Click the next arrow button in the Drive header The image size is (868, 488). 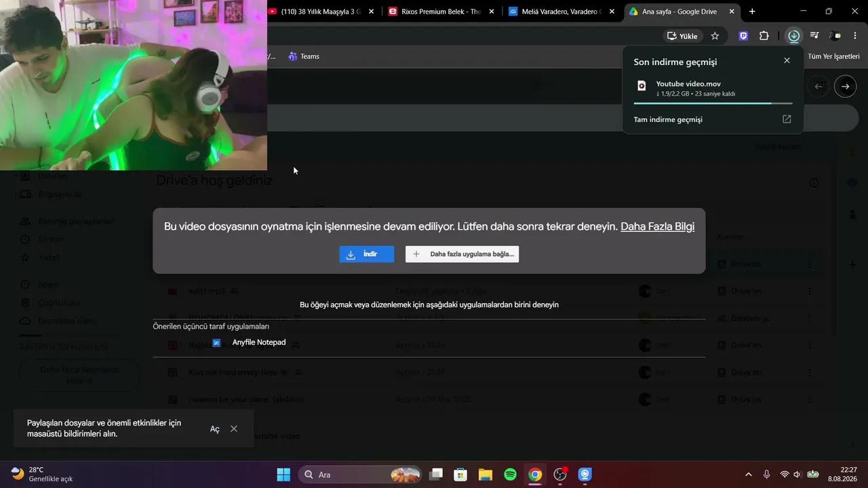click(846, 86)
